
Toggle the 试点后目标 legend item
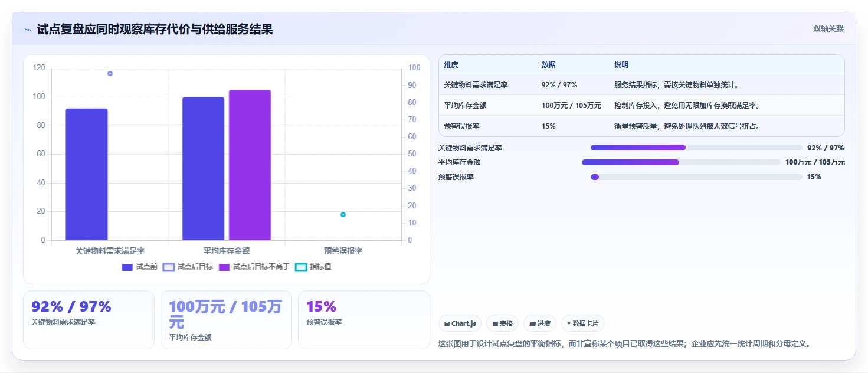point(188,267)
